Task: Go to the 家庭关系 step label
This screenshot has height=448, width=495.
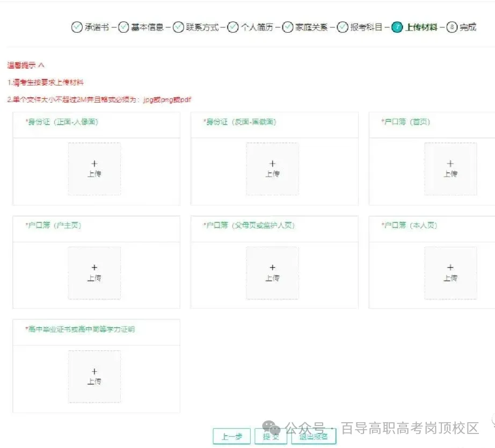Action: (x=311, y=27)
